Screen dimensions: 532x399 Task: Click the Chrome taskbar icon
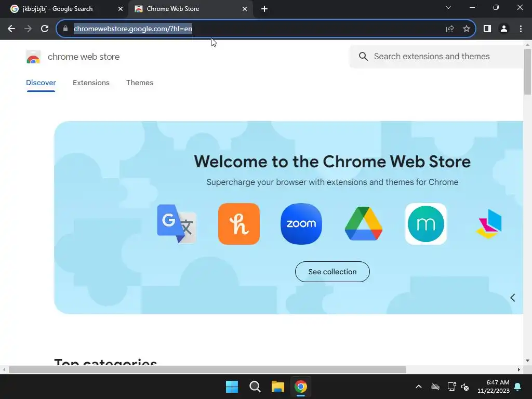pyautogui.click(x=301, y=387)
